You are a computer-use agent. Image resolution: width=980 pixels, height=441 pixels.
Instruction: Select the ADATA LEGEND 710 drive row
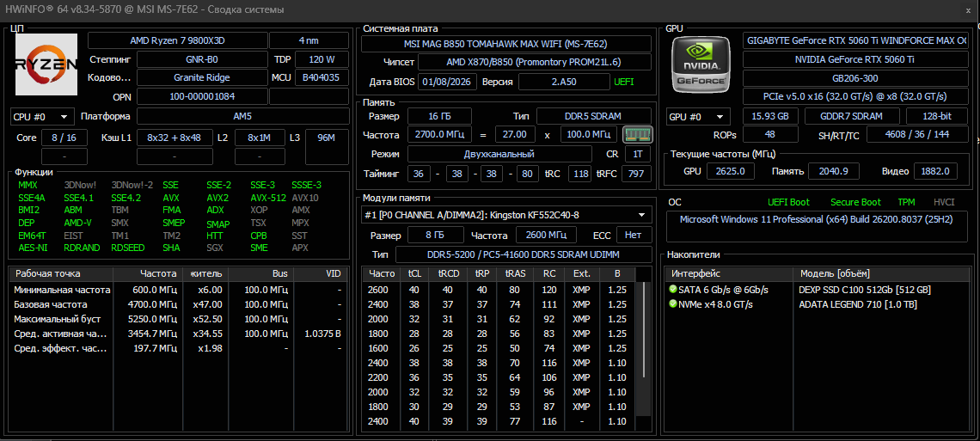coord(819,304)
